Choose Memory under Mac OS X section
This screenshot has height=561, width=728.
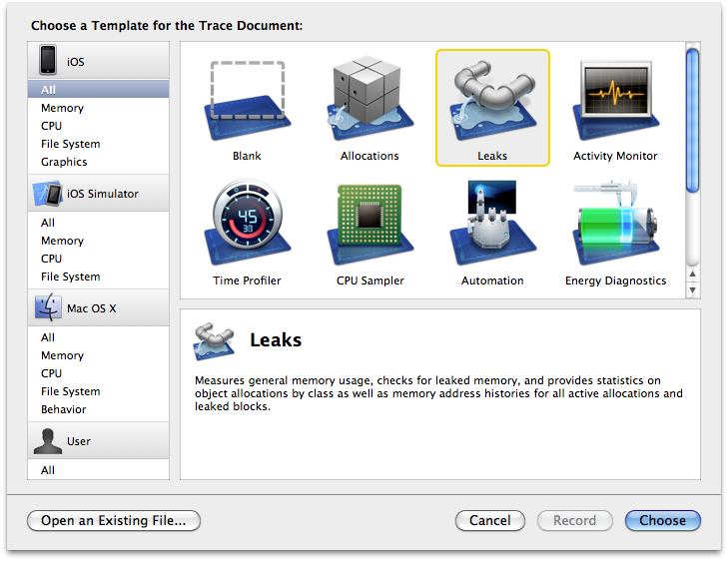pyautogui.click(x=99, y=355)
